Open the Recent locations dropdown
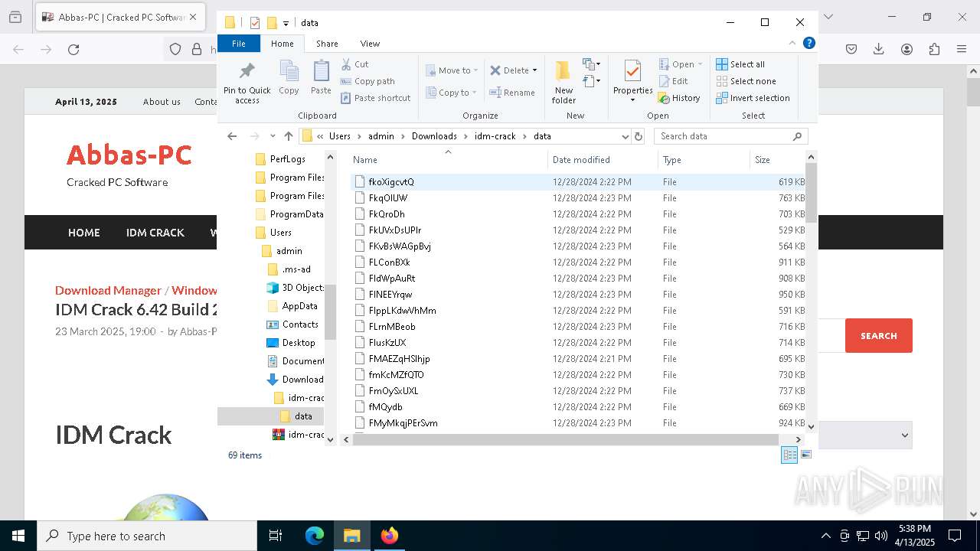Screen dimensions: 980x551 273,136
